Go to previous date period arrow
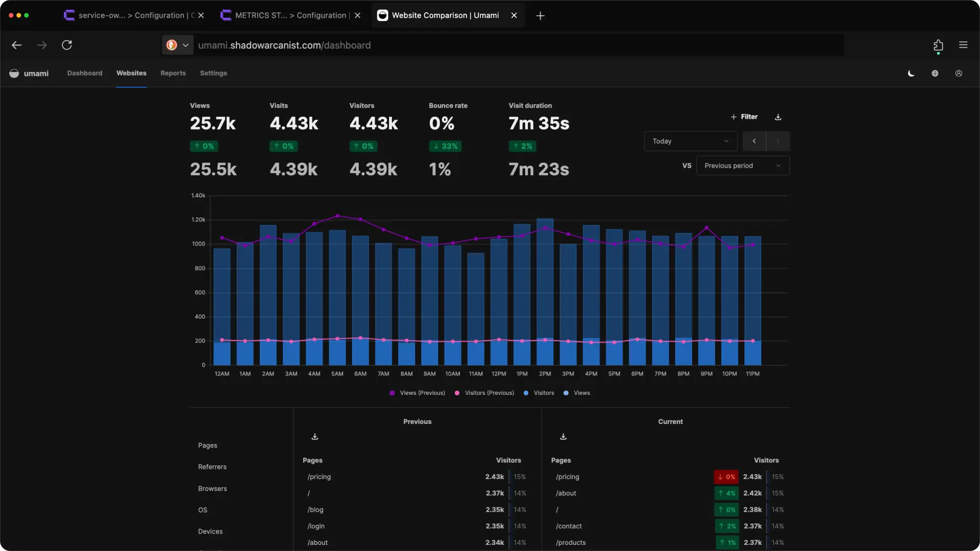Viewport: 980px width, 551px height. click(x=754, y=141)
